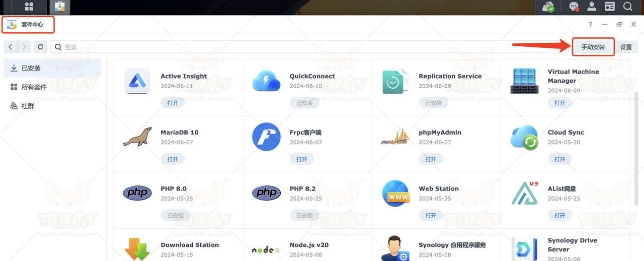This screenshot has height=261, width=644.
Task: Click the 手动安装 button
Action: click(x=593, y=47)
